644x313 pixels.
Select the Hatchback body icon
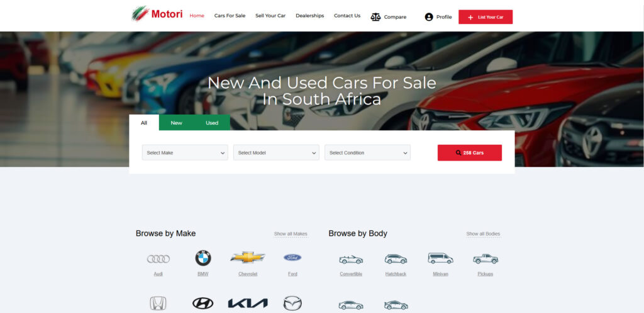pos(396,259)
